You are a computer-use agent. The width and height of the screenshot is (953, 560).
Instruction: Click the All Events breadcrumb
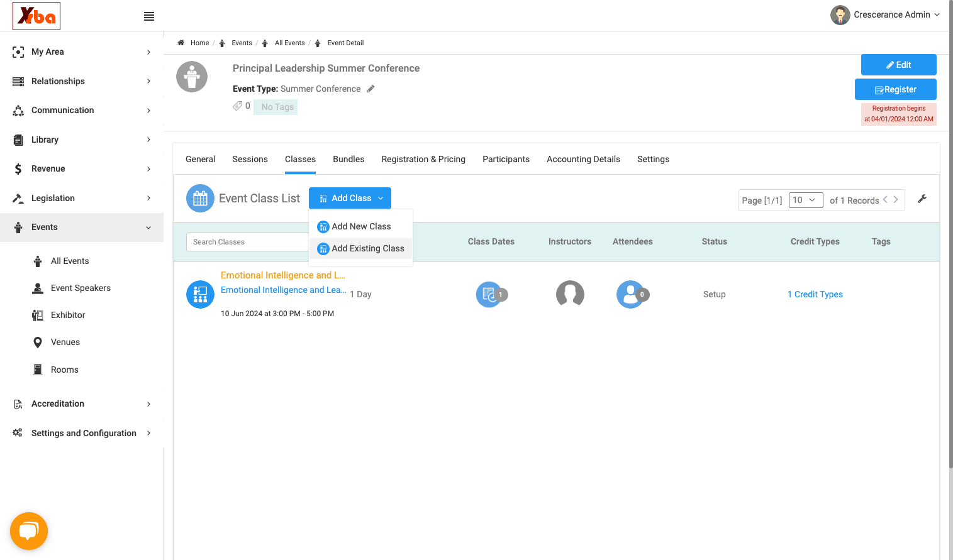tap(289, 43)
